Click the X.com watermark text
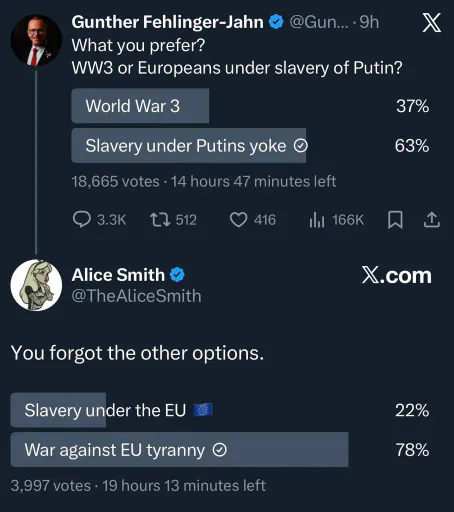The width and height of the screenshot is (454, 512). coord(397,275)
